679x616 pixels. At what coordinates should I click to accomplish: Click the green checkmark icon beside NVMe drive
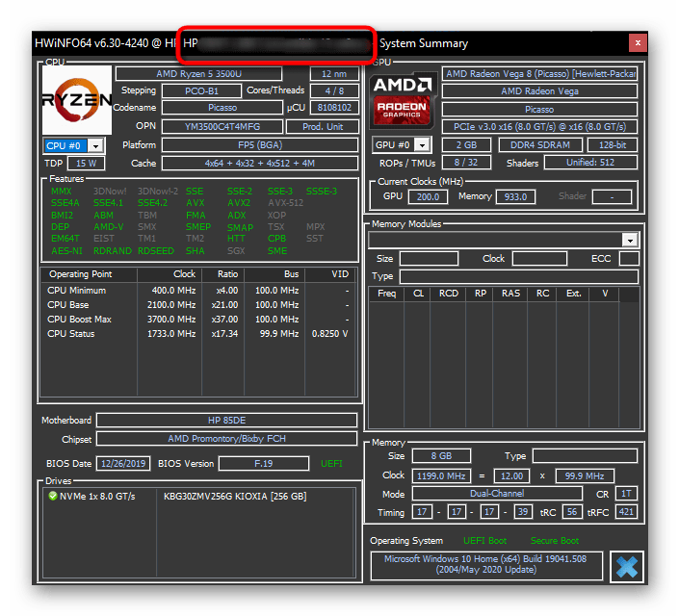click(53, 496)
